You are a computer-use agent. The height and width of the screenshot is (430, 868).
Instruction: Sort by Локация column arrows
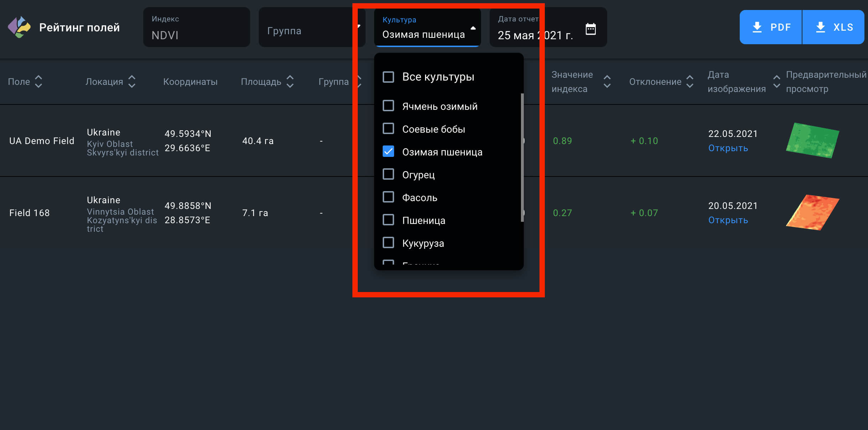pyautogui.click(x=132, y=82)
